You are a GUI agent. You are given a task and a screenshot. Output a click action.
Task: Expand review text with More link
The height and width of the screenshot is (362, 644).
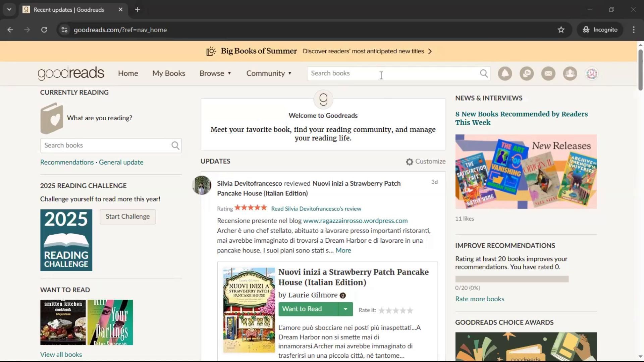343,250
